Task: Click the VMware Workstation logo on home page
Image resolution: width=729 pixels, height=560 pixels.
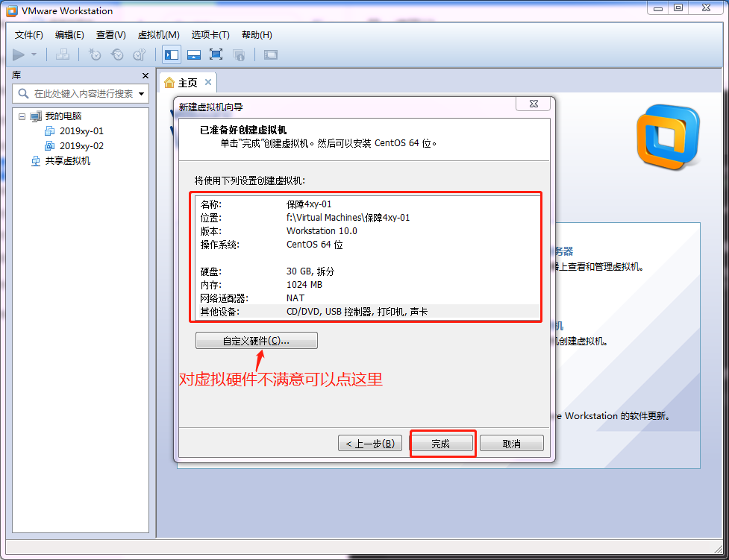Action: (668, 136)
